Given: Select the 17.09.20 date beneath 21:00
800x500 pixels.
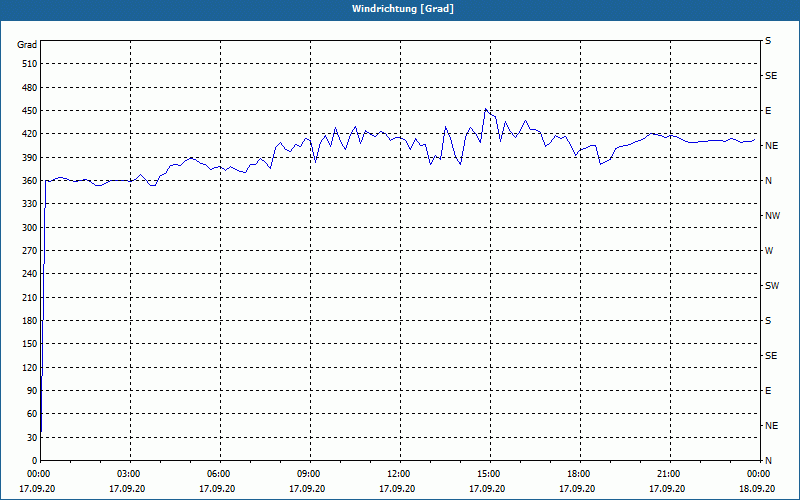Looking at the screenshot, I should pyautogui.click(x=667, y=489).
